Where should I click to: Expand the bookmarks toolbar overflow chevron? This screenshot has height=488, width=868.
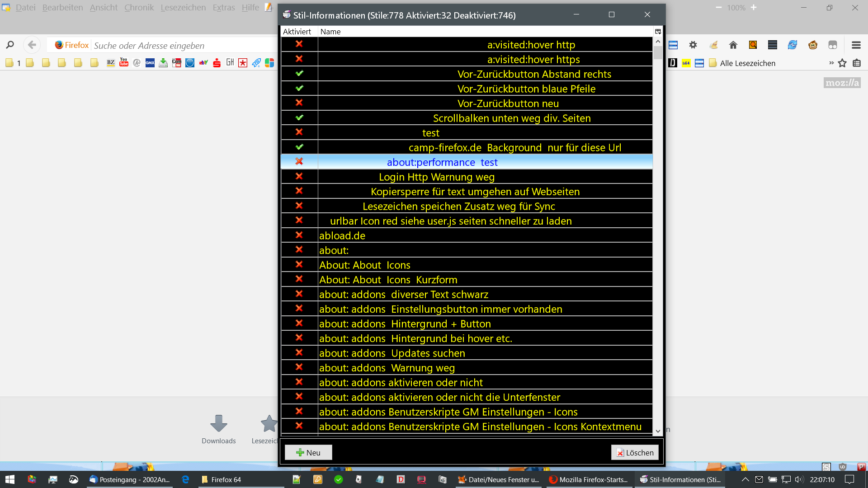pyautogui.click(x=831, y=63)
